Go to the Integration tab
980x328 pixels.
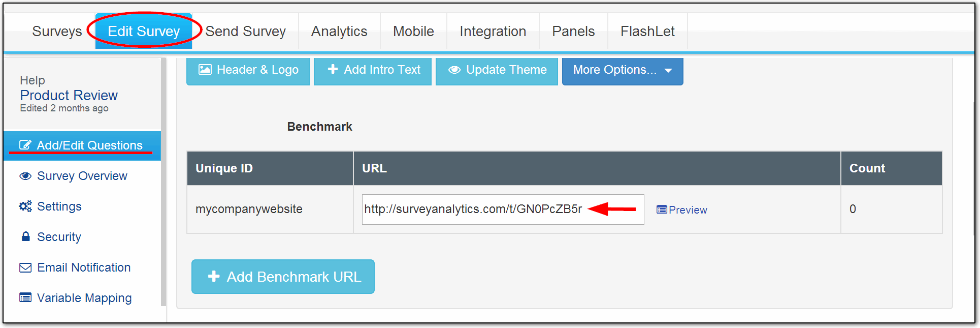pyautogui.click(x=493, y=32)
